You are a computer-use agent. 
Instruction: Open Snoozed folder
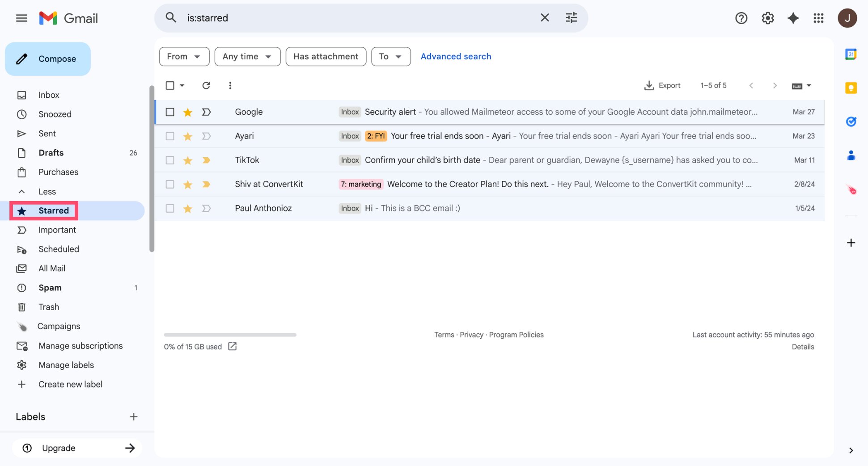(55, 114)
